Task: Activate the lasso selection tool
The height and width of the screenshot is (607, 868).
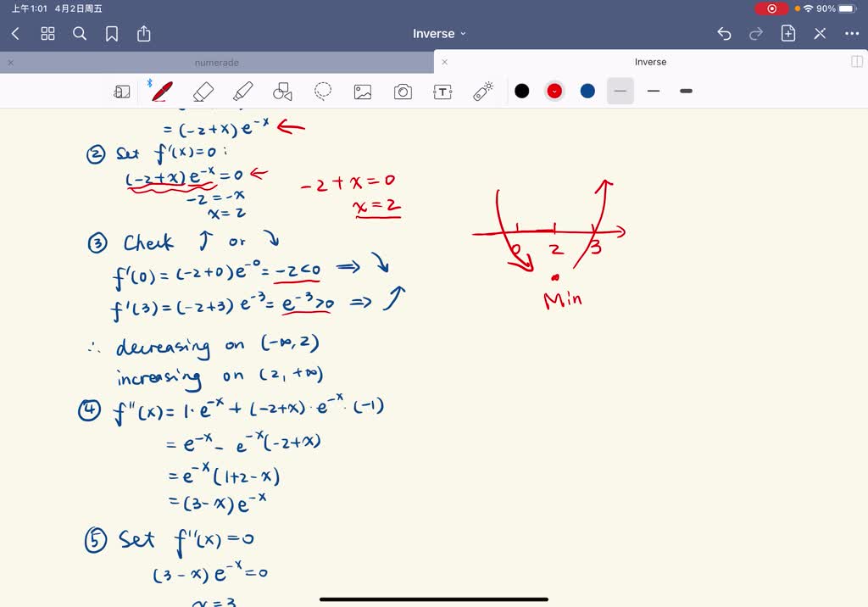Action: point(323,91)
